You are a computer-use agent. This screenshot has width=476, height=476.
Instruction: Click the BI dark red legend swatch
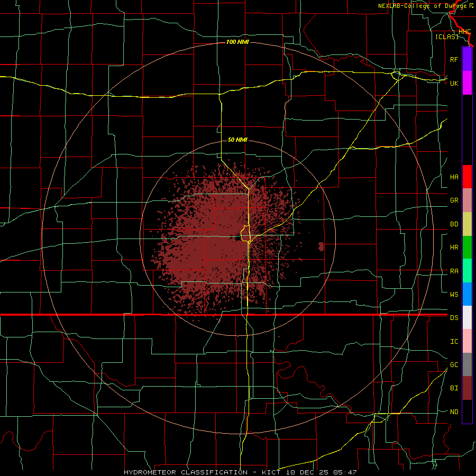click(467, 388)
